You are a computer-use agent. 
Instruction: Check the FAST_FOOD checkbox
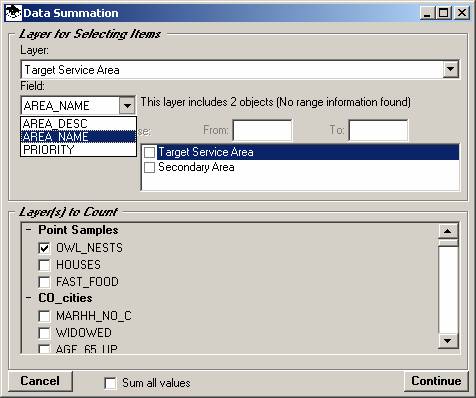point(44,282)
